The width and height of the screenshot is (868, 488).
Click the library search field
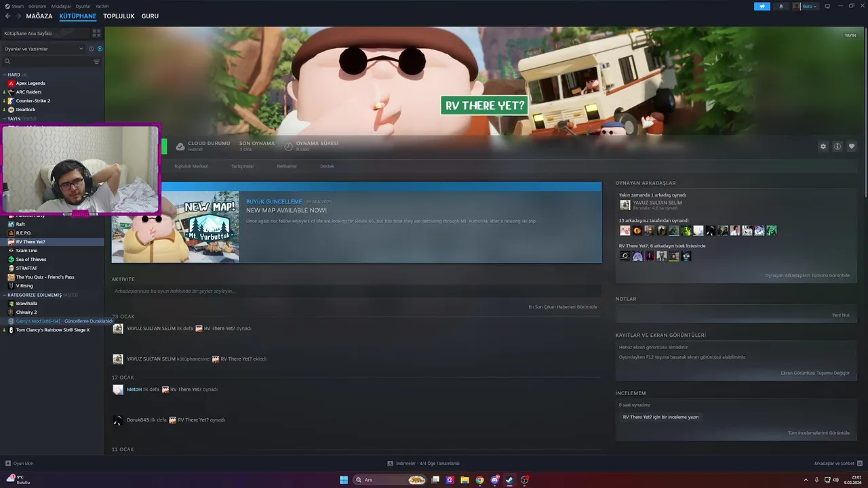click(46, 62)
